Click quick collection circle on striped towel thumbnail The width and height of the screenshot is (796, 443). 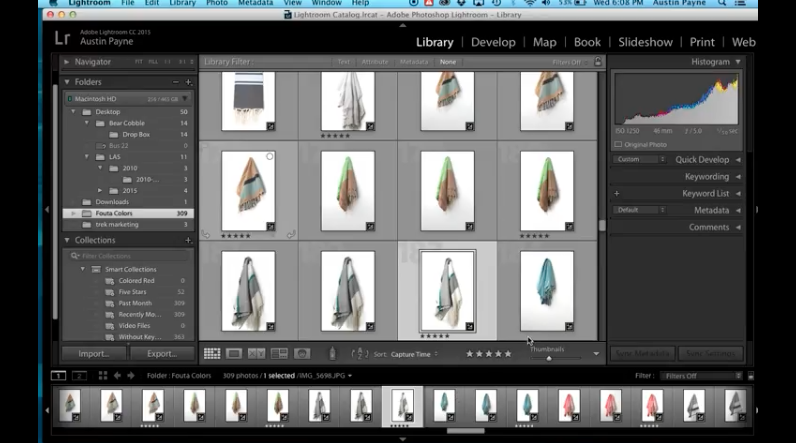click(x=270, y=156)
